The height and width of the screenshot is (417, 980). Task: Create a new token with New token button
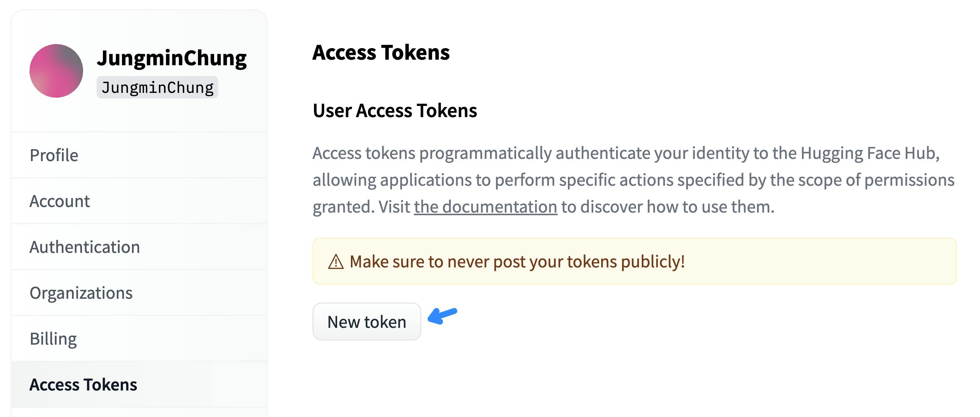(367, 322)
